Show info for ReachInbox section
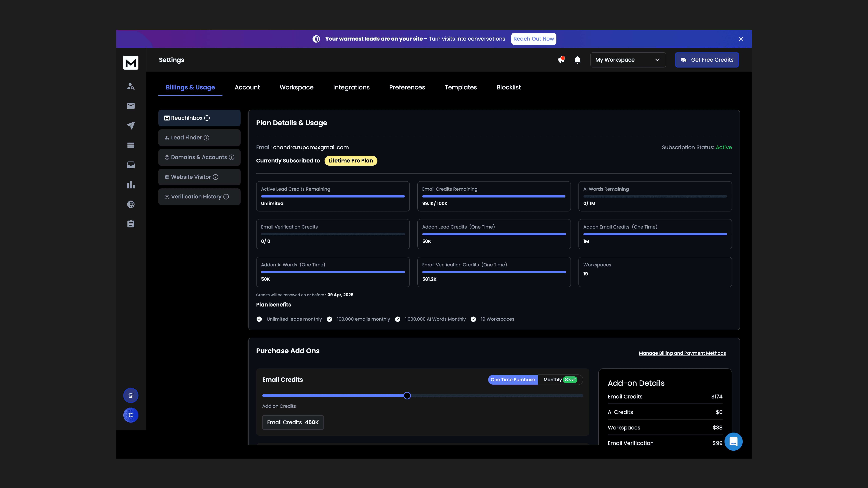This screenshot has height=488, width=868. (x=207, y=118)
